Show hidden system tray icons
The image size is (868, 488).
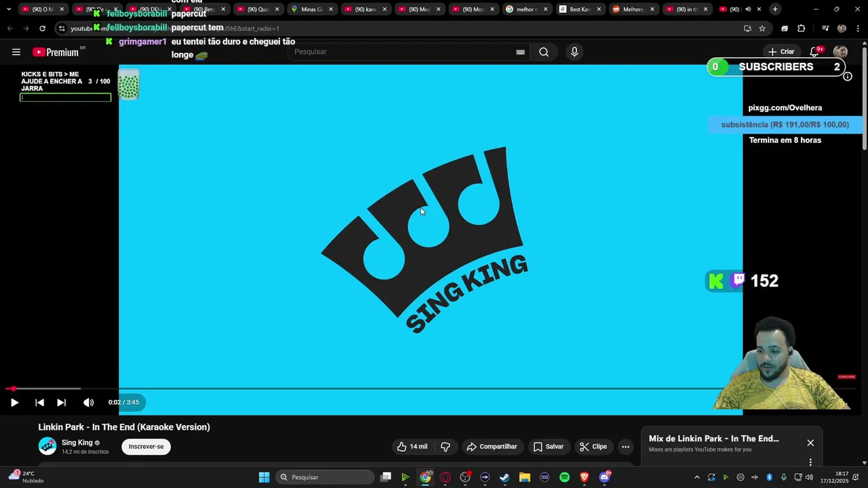click(x=696, y=477)
